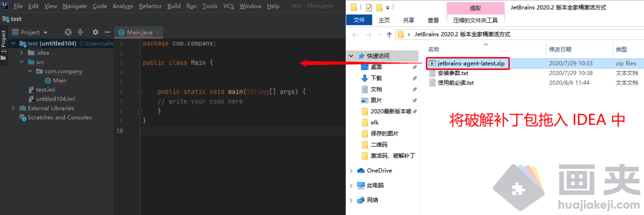The image size is (644, 215).
Task: Open the 激活码、破解补丁 folder
Action: (x=393, y=155)
